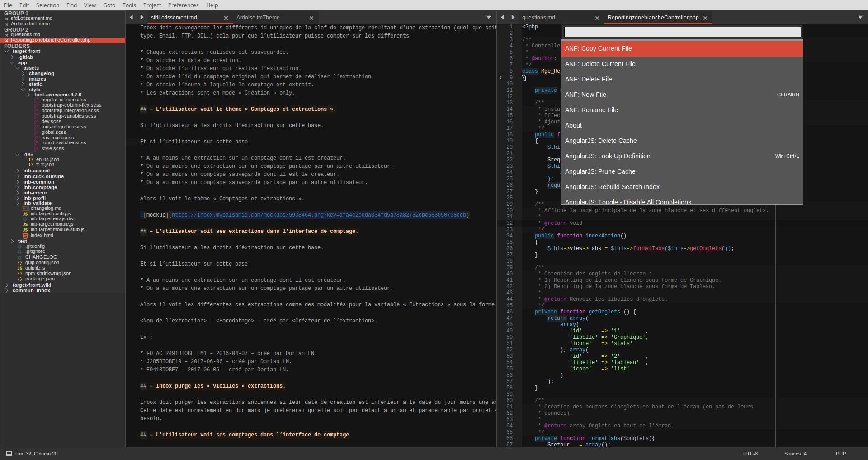Close the questions.md tab in the right pane
Viewport: 868px width, 460px height.
[597, 18]
